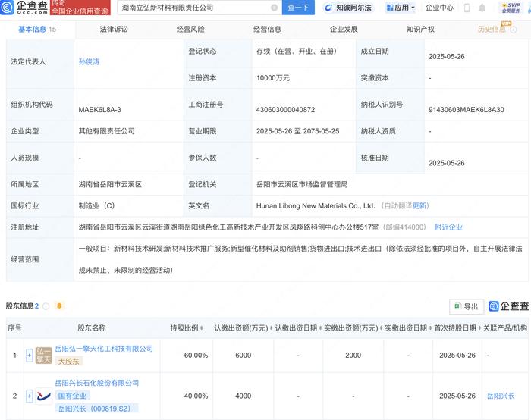Screen dimensions: 531x420
Task: Switch to the 法律诉讼 tab
Action: [114, 29]
